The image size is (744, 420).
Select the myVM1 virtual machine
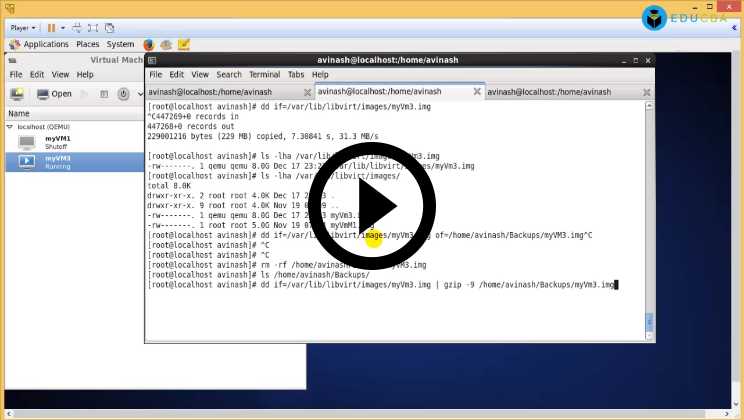click(57, 142)
